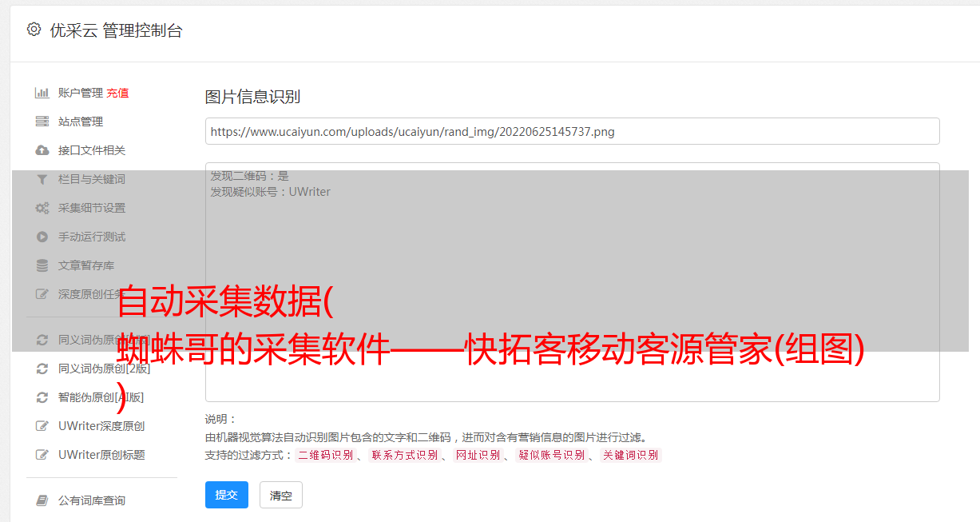Click the 说明： label

pos(220,419)
